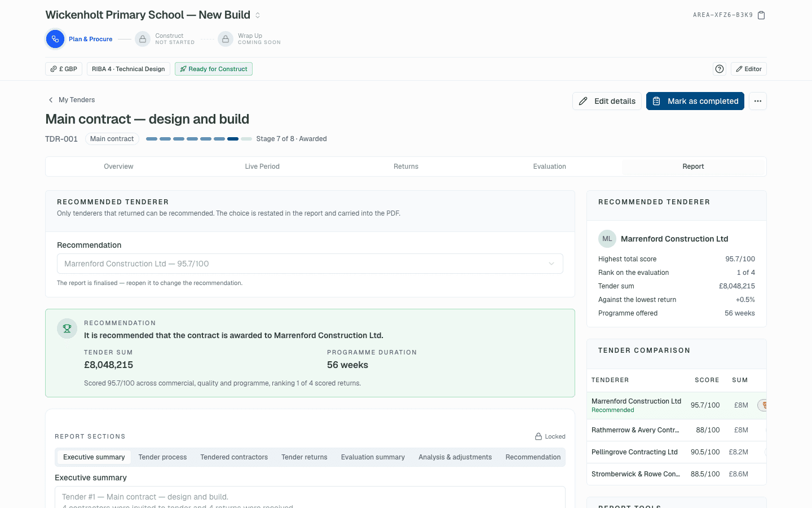The width and height of the screenshot is (812, 508).
Task: Open the Tender process section
Action: click(162, 457)
